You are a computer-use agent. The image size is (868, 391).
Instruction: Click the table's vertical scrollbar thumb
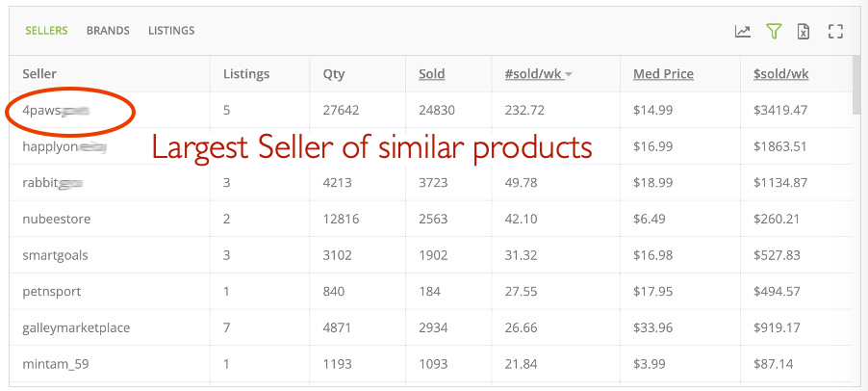856,85
